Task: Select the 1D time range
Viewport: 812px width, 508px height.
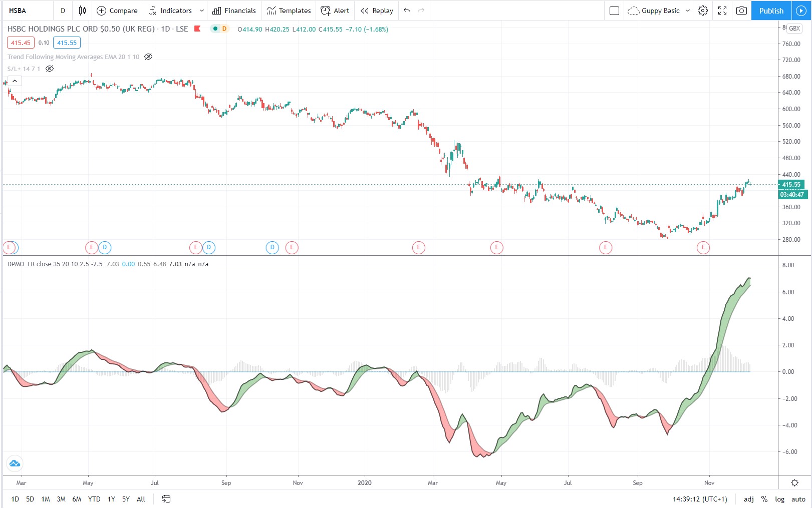Action: (x=15, y=499)
